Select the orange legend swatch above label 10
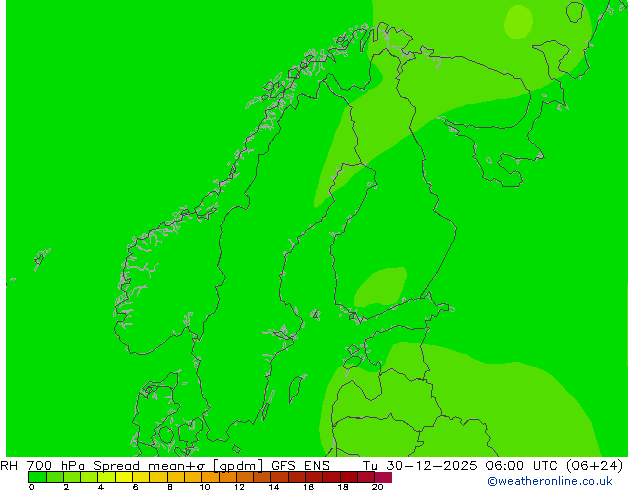 pos(210,477)
